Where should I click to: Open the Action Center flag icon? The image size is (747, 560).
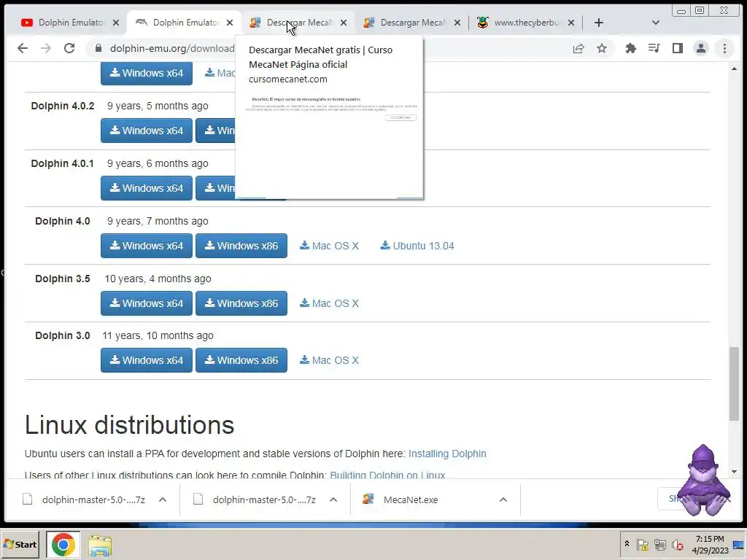(642, 544)
